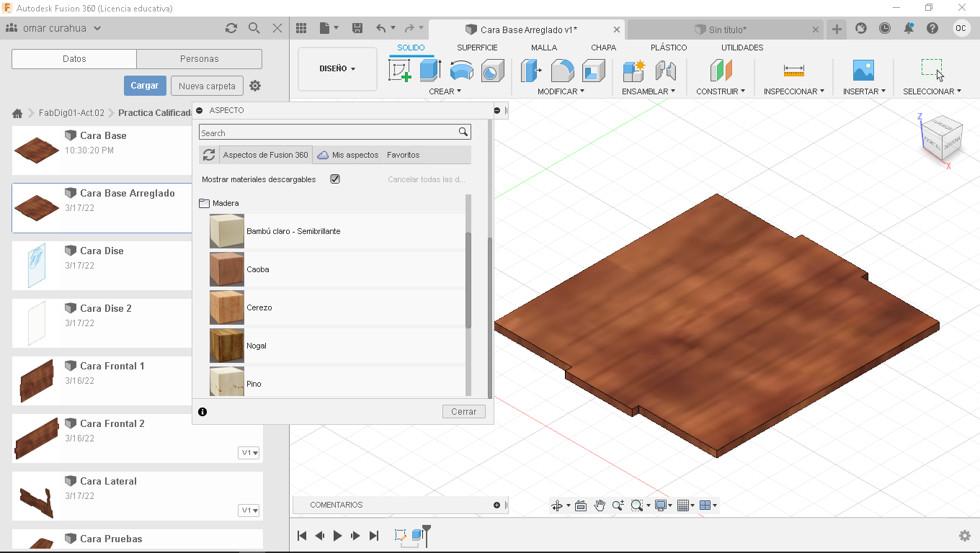Open the DISEÑO workspace dropdown

337,69
